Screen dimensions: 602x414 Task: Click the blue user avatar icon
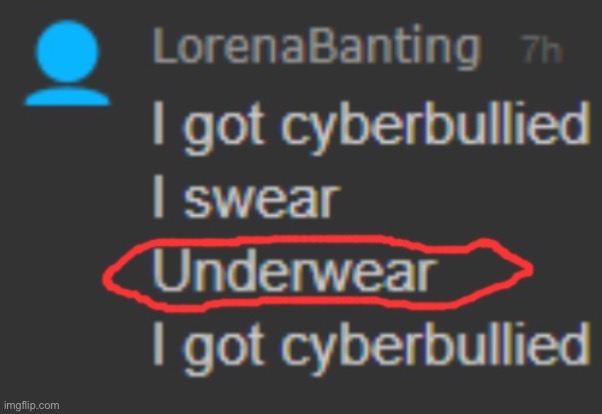point(67,63)
